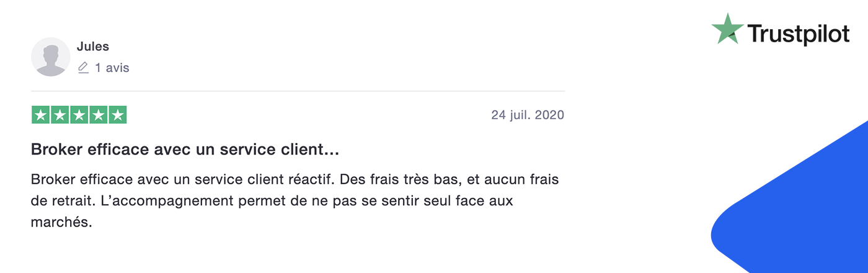Select the fourth green rating star
The height and width of the screenshot is (273, 868).
coord(98,115)
